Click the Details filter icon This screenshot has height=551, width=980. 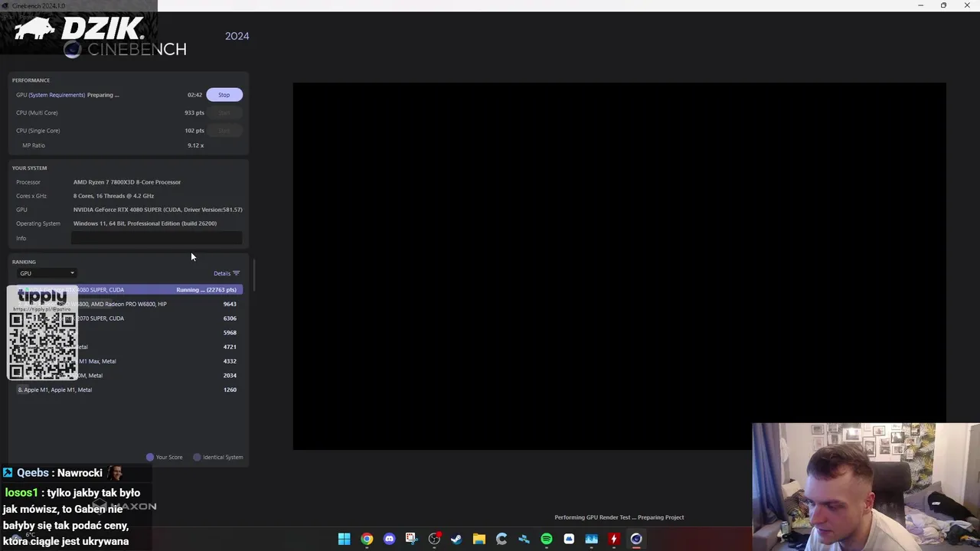[x=236, y=273]
